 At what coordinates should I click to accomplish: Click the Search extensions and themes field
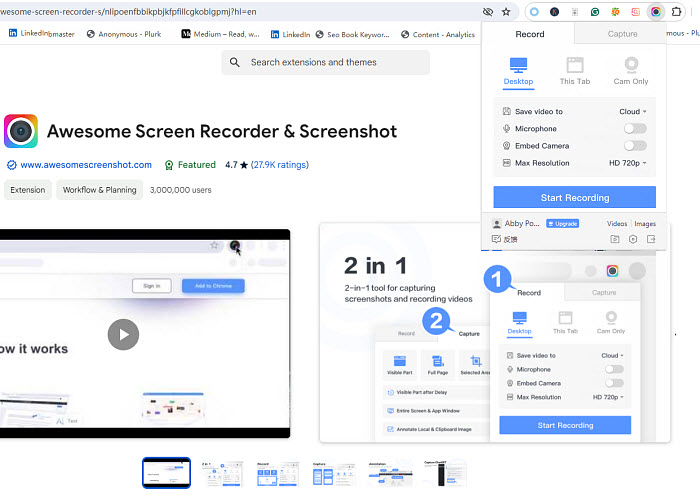coord(325,62)
